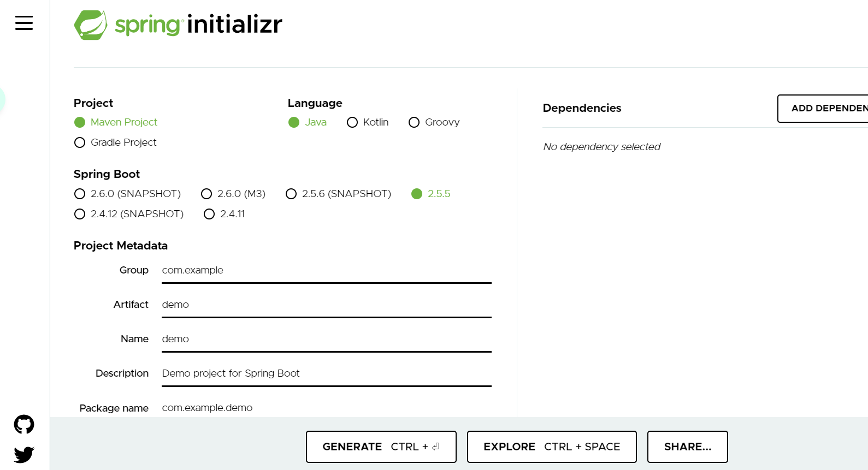Screen dimensions: 868x470
Task: Focus the Group input field
Action: 326,271
